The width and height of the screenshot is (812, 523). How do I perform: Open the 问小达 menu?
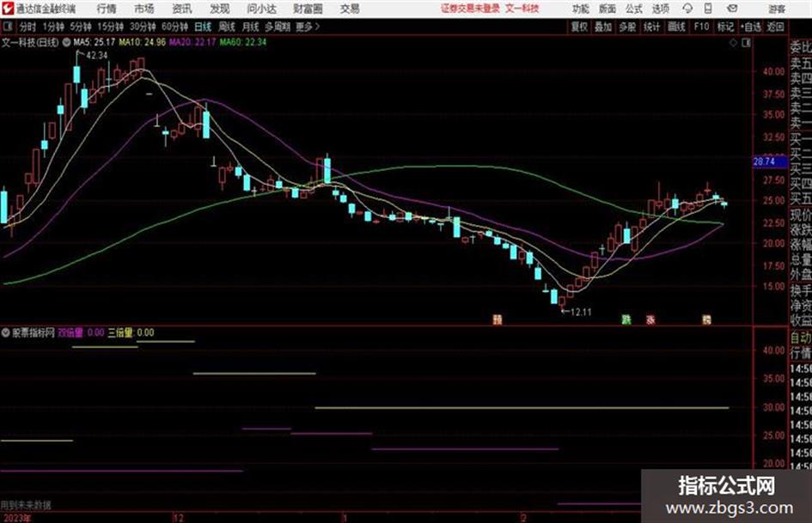pos(261,9)
